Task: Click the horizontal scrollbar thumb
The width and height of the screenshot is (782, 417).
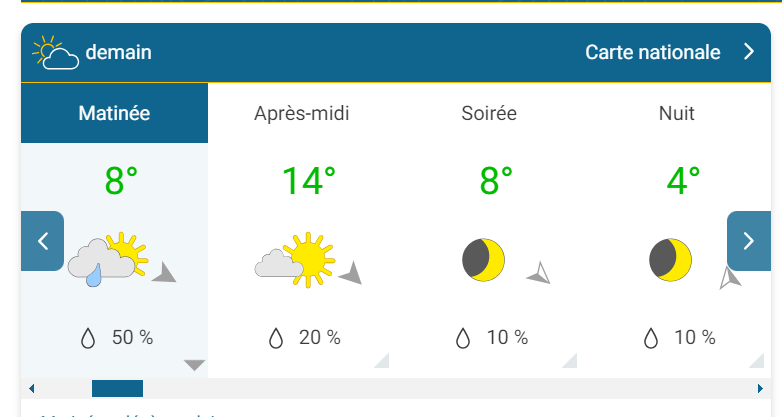Action: tap(117, 388)
